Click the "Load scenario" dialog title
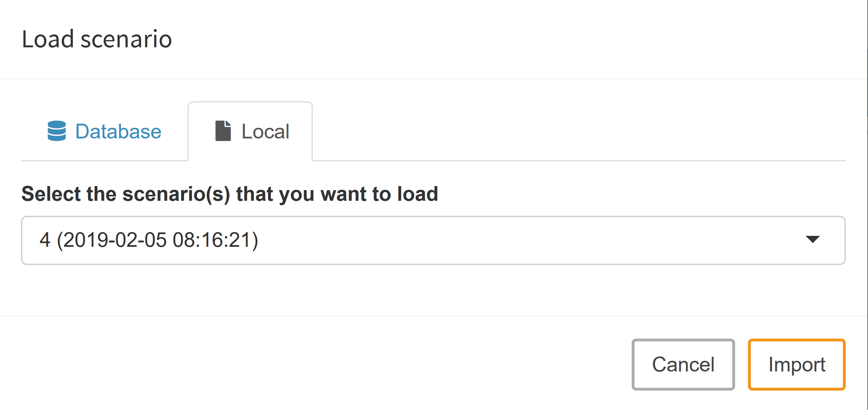The height and width of the screenshot is (410, 868). tap(97, 39)
